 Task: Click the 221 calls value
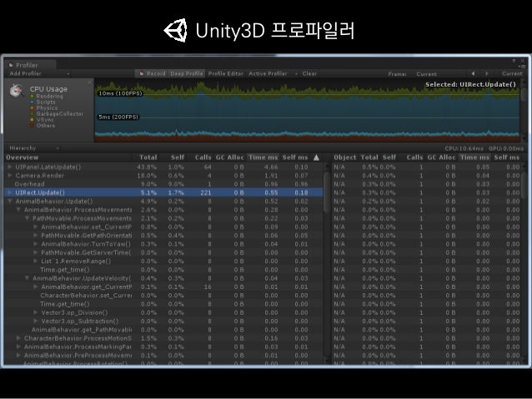[206, 192]
